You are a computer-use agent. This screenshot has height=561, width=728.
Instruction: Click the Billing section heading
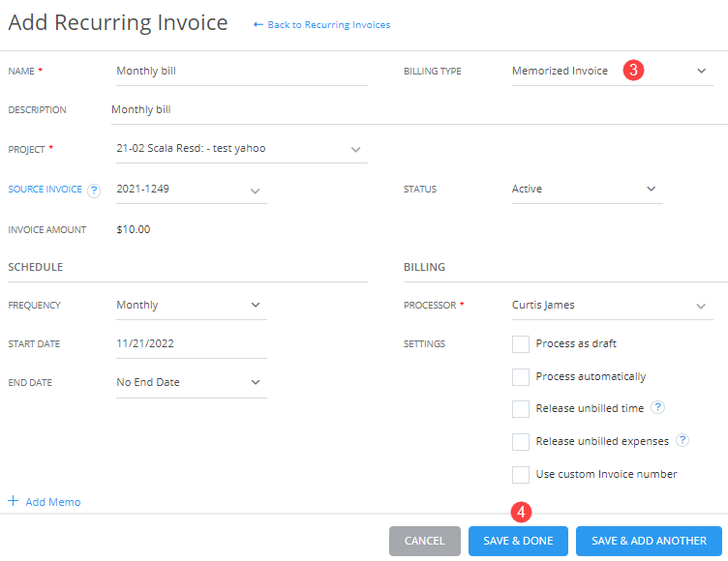(x=424, y=267)
